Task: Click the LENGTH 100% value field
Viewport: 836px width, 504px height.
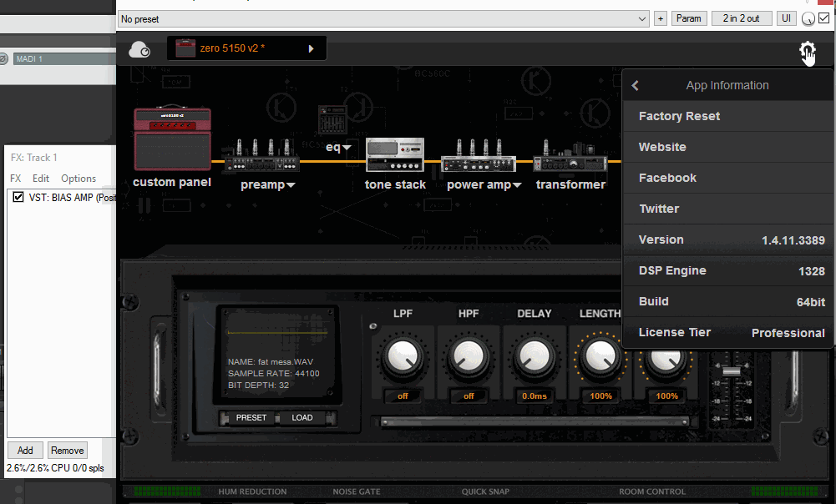Action: point(600,396)
